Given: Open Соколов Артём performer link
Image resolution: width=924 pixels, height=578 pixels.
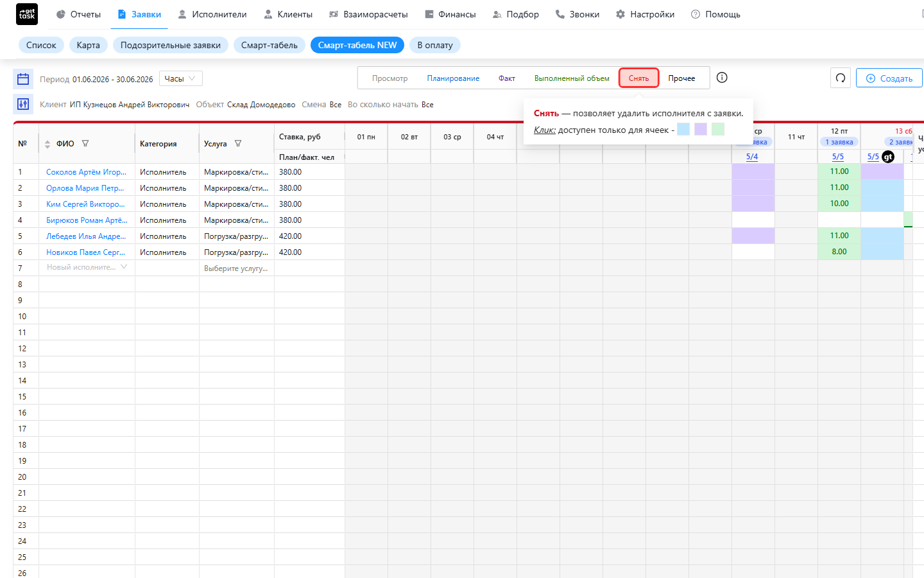Looking at the screenshot, I should pyautogui.click(x=86, y=172).
